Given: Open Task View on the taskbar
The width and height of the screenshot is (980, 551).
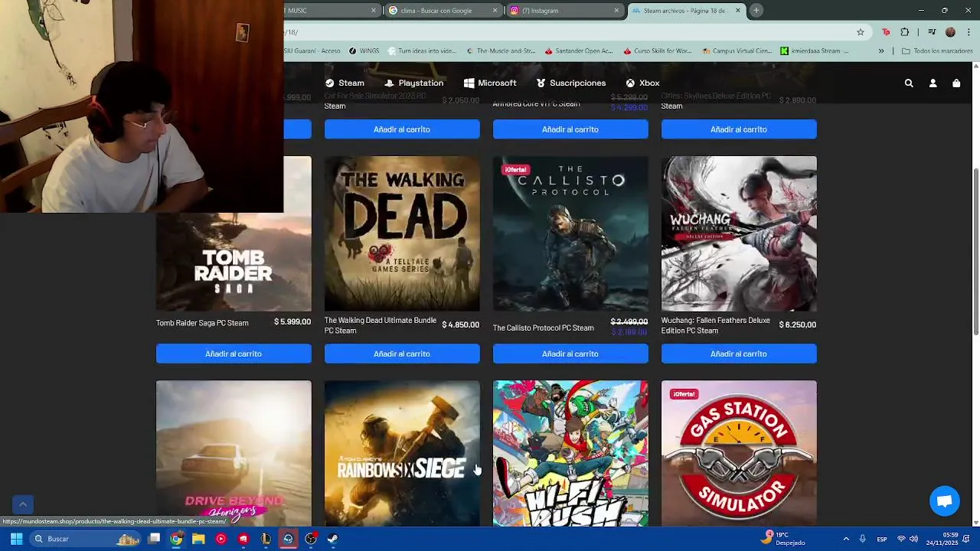Looking at the screenshot, I should (154, 539).
